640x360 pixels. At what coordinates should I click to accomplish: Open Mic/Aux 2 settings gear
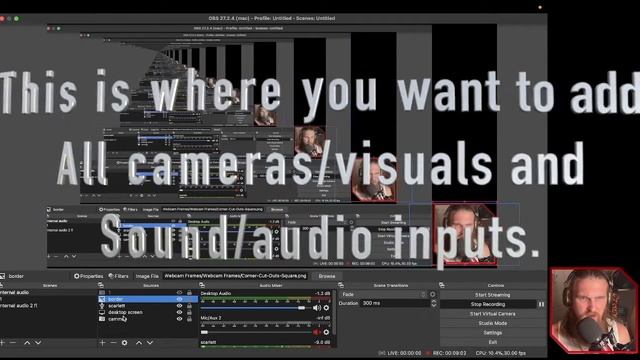tap(326, 333)
